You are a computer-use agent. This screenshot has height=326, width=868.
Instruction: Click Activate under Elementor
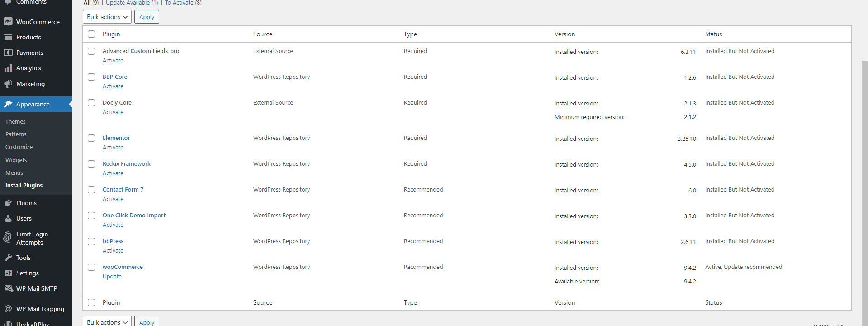pyautogui.click(x=113, y=148)
